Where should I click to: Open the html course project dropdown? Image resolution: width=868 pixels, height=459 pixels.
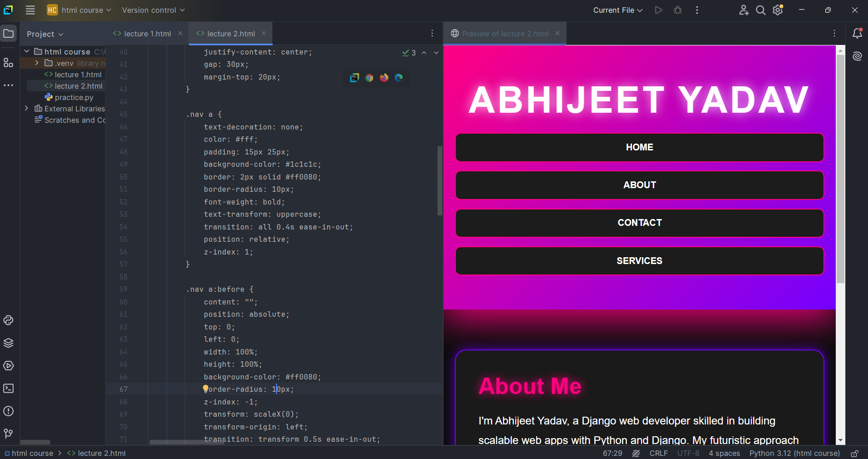click(x=79, y=10)
